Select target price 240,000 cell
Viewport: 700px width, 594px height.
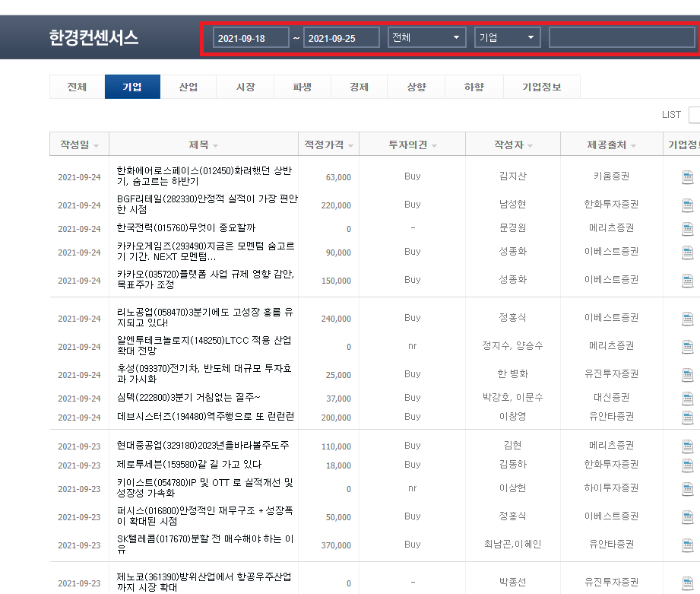coord(336,319)
